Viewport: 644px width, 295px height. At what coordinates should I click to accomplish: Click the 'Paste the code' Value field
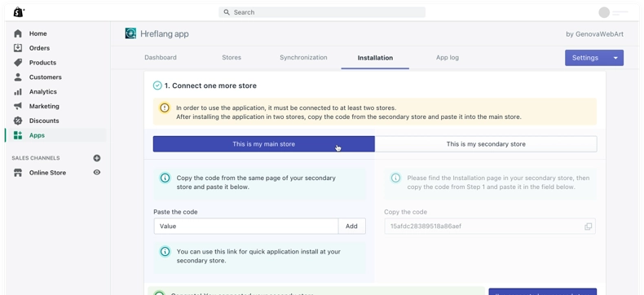tap(246, 226)
